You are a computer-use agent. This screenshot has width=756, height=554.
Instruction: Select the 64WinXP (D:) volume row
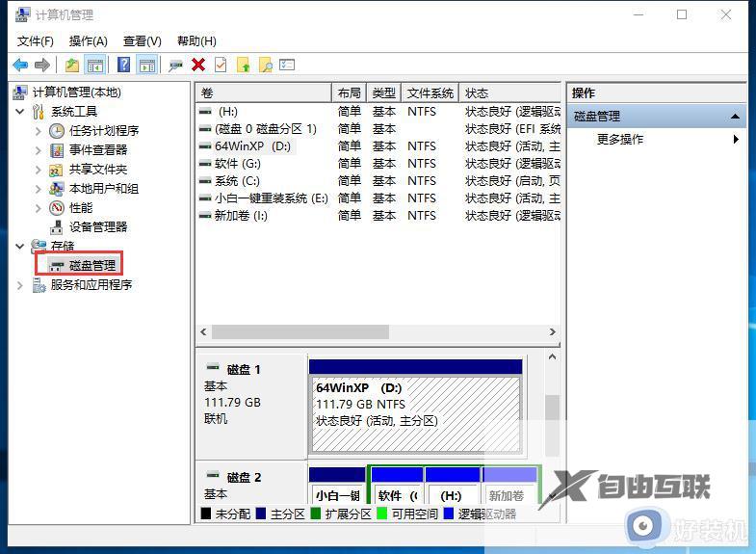pyautogui.click(x=378, y=146)
